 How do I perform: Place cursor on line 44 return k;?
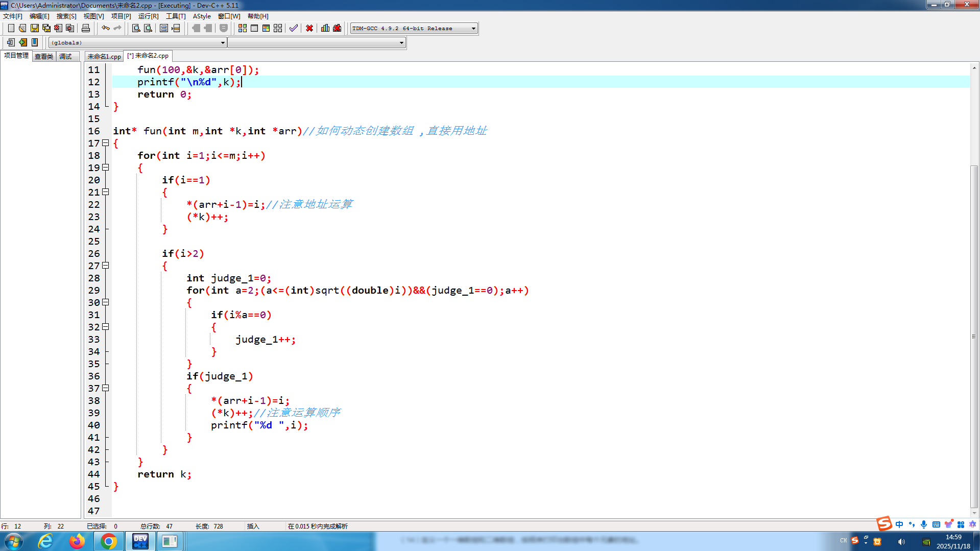(x=164, y=474)
